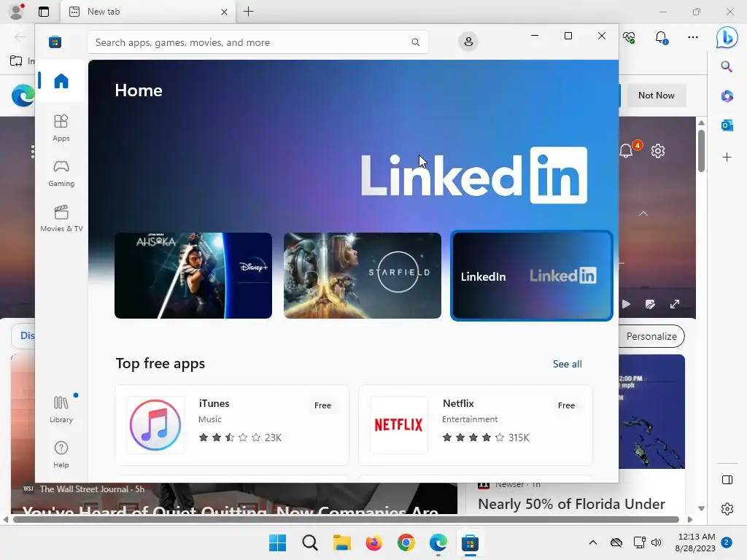Open new tab page settings gear
747x560 pixels.
658,151
